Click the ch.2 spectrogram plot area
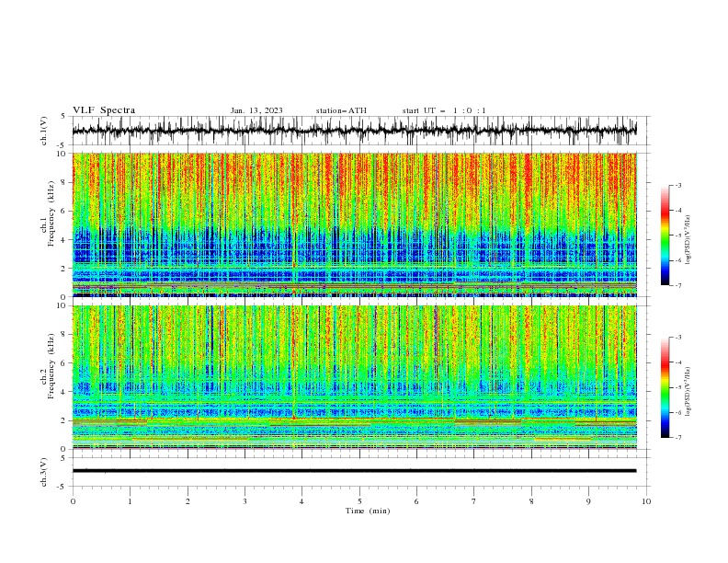The image size is (728, 563). [354, 377]
